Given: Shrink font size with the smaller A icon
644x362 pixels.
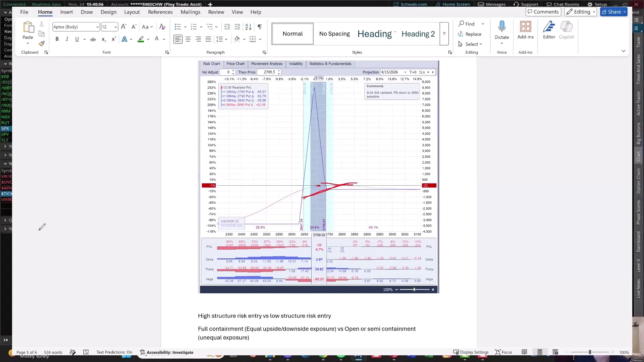Looking at the screenshot, I should pos(134,27).
